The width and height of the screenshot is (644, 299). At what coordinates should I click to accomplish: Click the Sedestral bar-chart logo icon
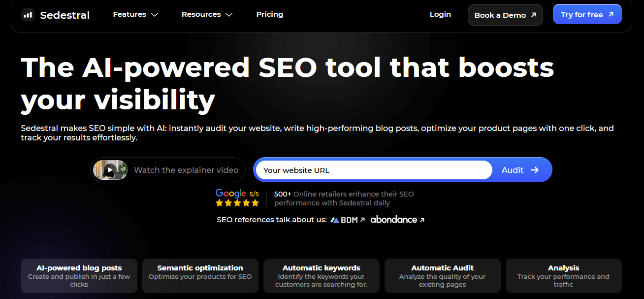tap(28, 15)
